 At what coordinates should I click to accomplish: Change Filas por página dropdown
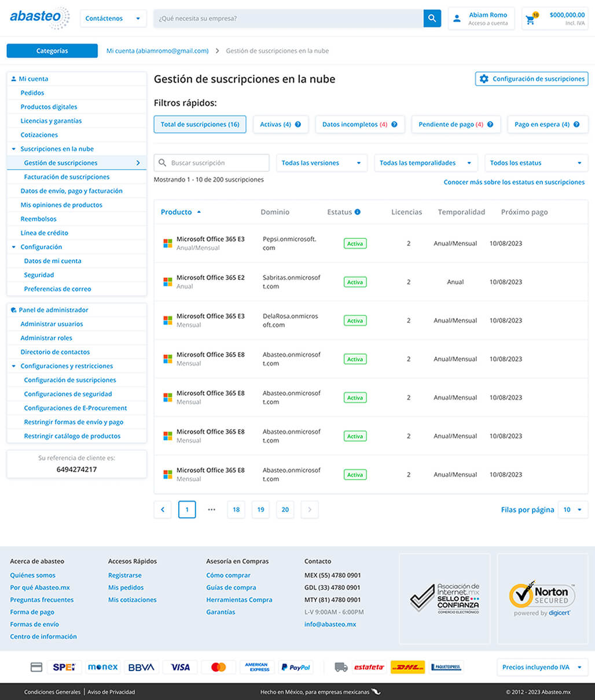[x=573, y=510]
